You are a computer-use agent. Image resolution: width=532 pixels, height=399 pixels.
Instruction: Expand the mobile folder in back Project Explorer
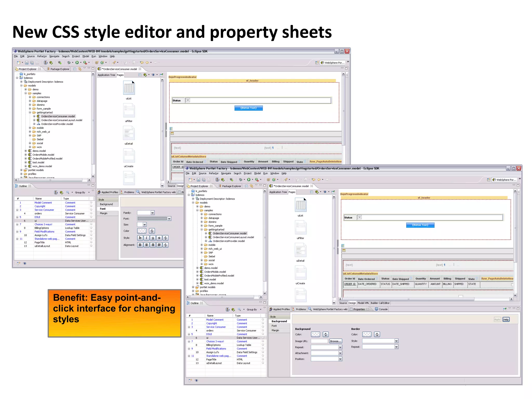30,128
